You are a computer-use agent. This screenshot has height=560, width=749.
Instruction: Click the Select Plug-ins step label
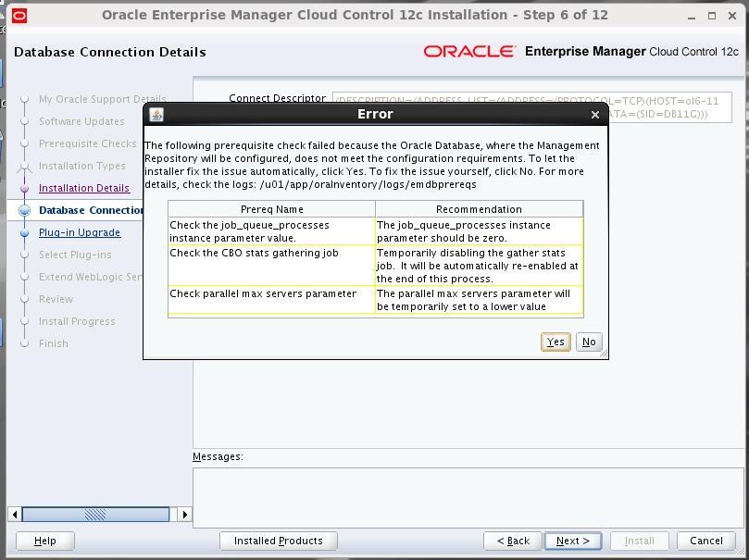75,255
